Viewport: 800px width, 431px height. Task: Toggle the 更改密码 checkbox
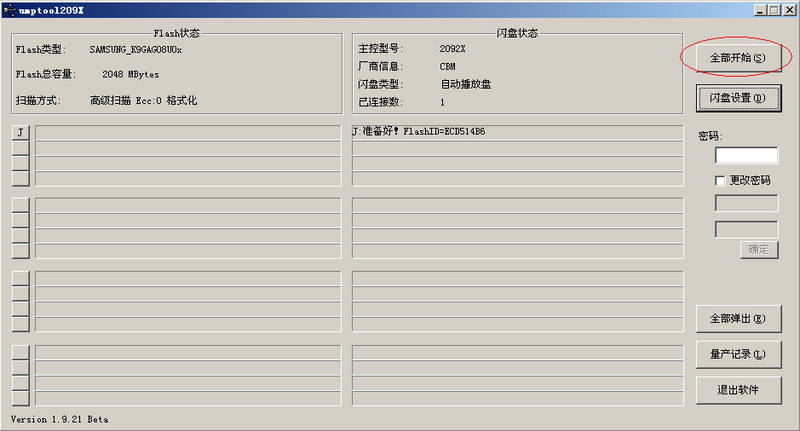click(x=720, y=180)
